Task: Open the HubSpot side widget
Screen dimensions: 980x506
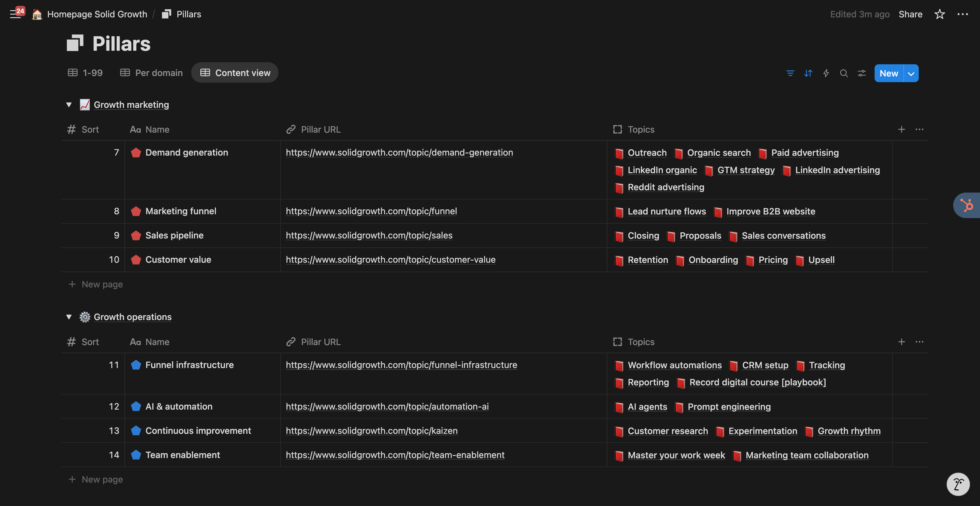Action: point(967,205)
